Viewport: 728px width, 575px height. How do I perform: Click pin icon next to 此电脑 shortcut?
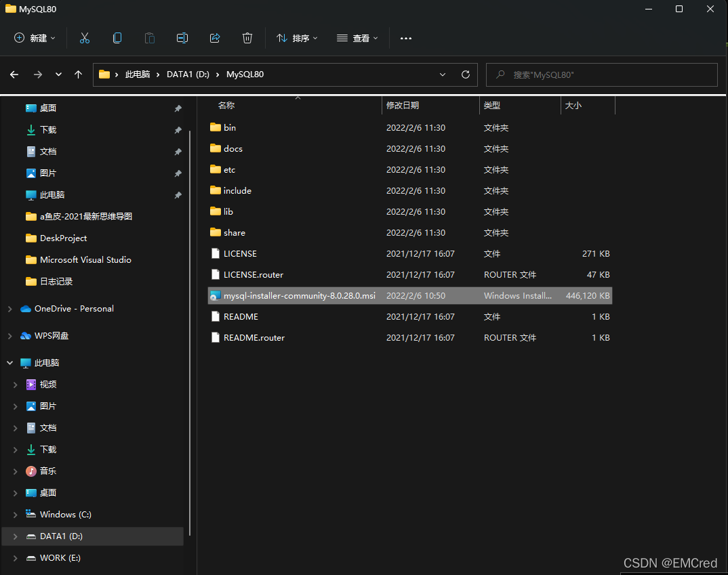pyautogui.click(x=178, y=195)
